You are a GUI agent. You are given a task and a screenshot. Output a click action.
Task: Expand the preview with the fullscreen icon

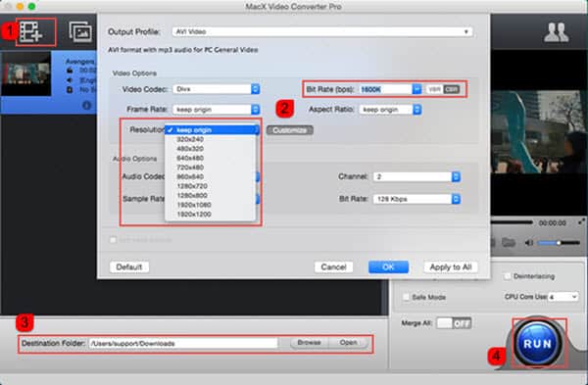(x=581, y=222)
